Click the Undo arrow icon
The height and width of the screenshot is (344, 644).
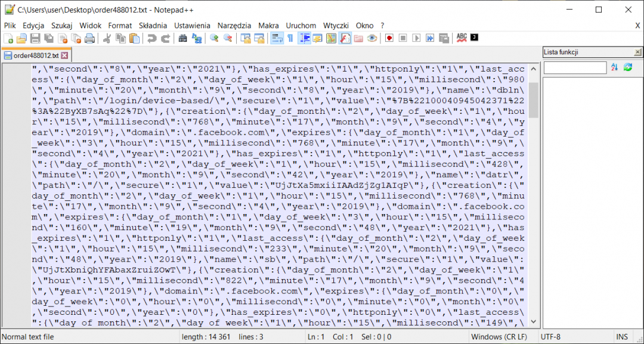point(152,38)
